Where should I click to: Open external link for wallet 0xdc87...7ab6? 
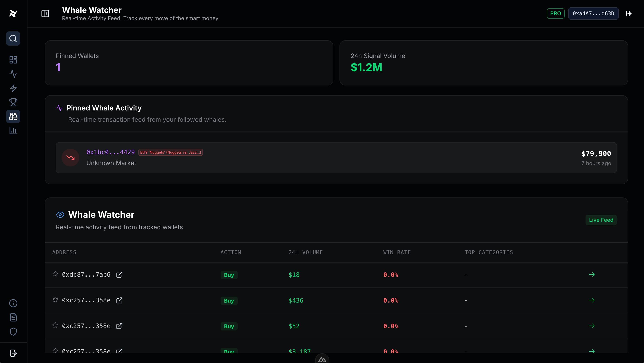click(119, 274)
